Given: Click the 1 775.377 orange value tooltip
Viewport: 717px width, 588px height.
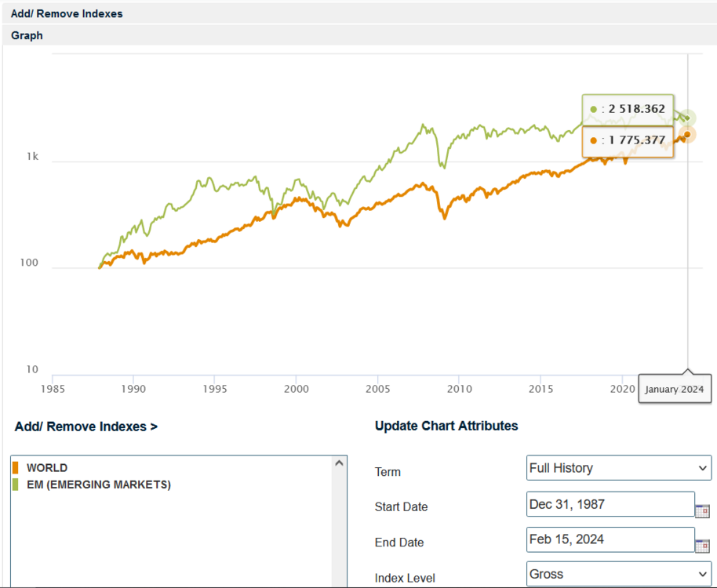Looking at the screenshot, I should (628, 141).
